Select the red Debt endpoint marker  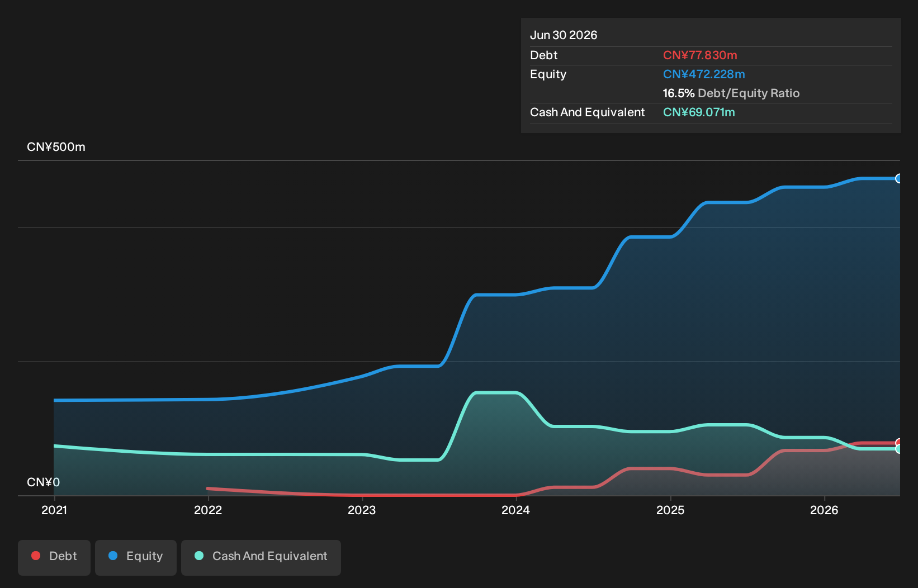[x=899, y=443]
